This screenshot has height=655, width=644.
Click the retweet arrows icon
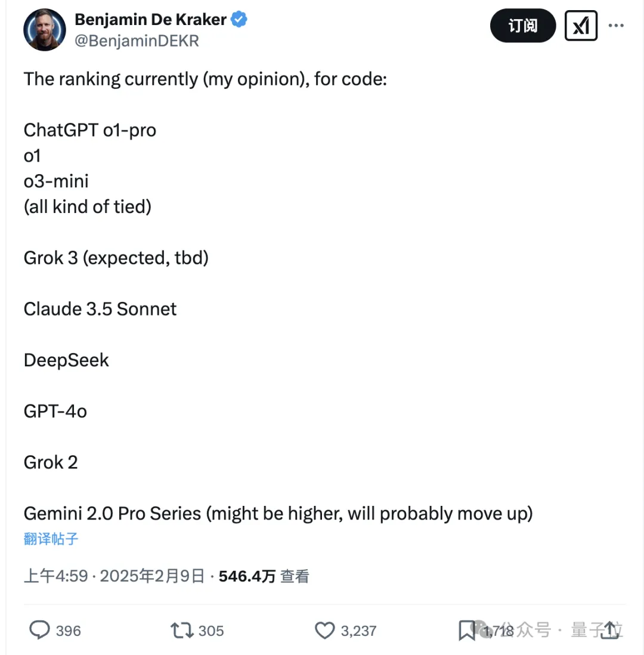pyautogui.click(x=182, y=631)
